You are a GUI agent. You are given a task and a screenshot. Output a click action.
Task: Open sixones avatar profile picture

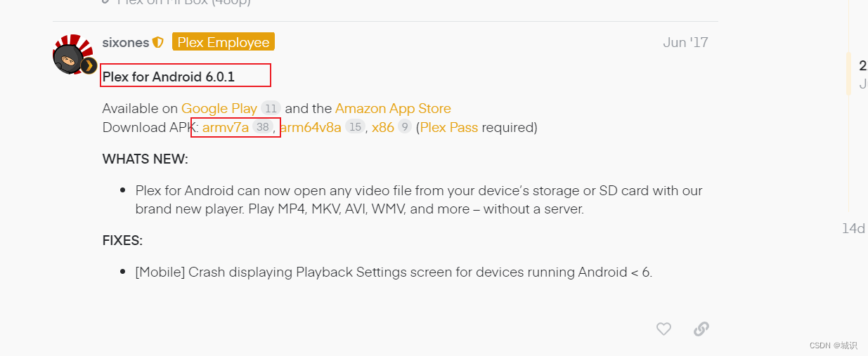click(x=73, y=53)
